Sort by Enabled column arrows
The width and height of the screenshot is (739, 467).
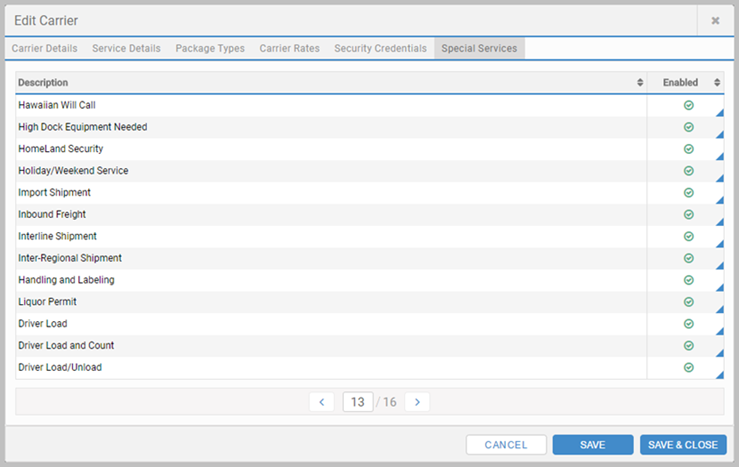pos(717,82)
